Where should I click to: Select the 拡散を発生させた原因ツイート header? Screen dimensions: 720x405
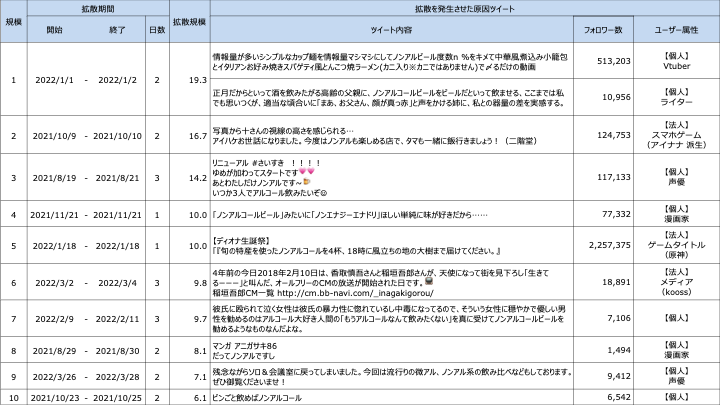pyautogui.click(x=465, y=8)
